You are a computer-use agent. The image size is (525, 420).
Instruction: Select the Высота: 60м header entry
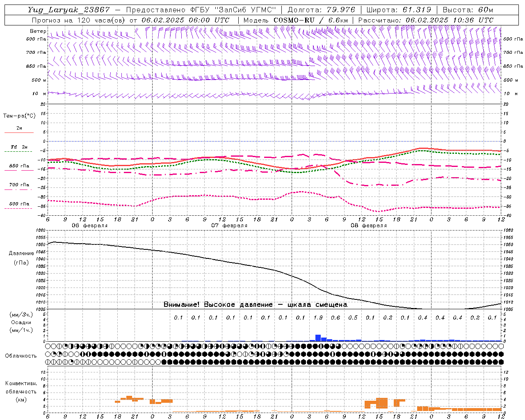point(467,10)
